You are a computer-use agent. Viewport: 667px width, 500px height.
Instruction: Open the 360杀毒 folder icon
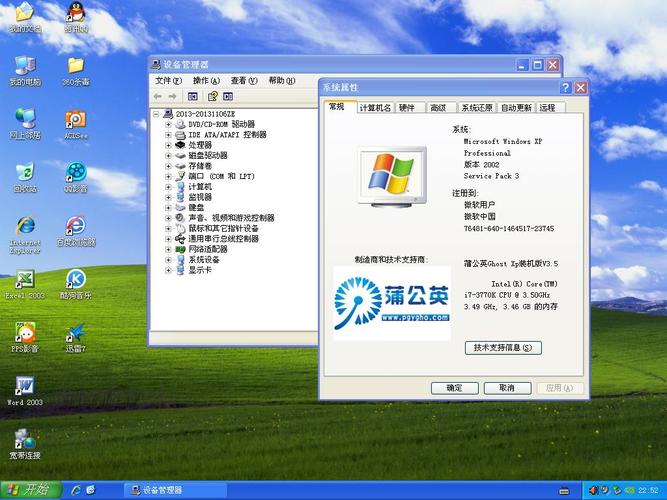coord(76,71)
